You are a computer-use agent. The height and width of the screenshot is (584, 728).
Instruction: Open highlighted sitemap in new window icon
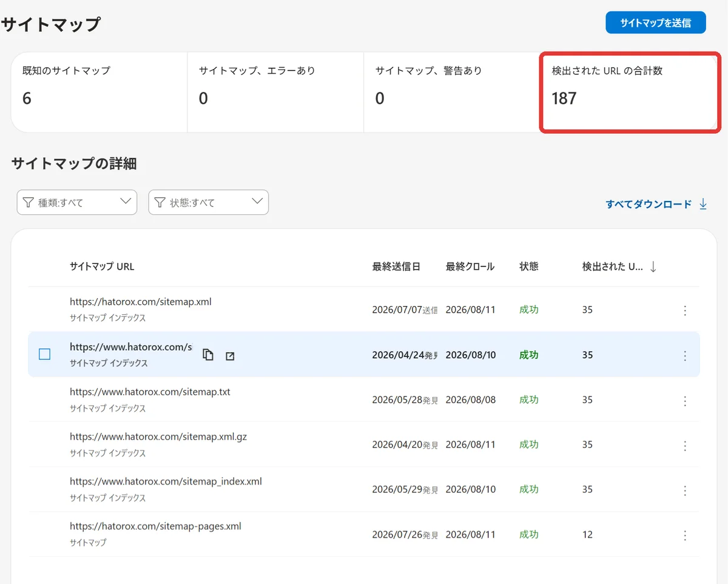tap(230, 356)
